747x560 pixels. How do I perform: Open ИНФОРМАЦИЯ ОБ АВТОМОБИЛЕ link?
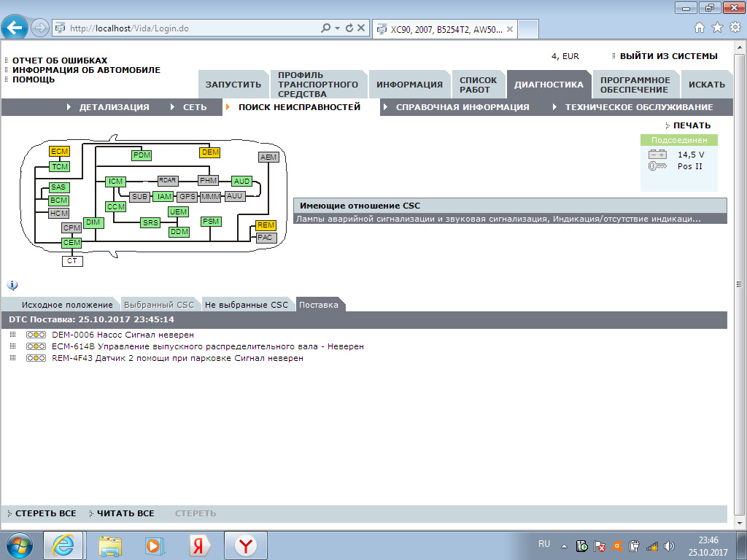tap(86, 70)
